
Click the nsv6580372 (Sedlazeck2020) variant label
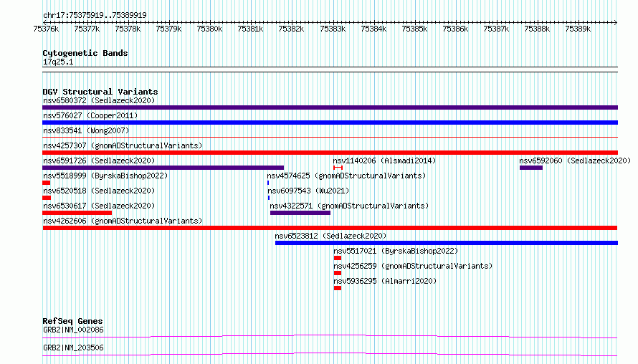[99, 100]
